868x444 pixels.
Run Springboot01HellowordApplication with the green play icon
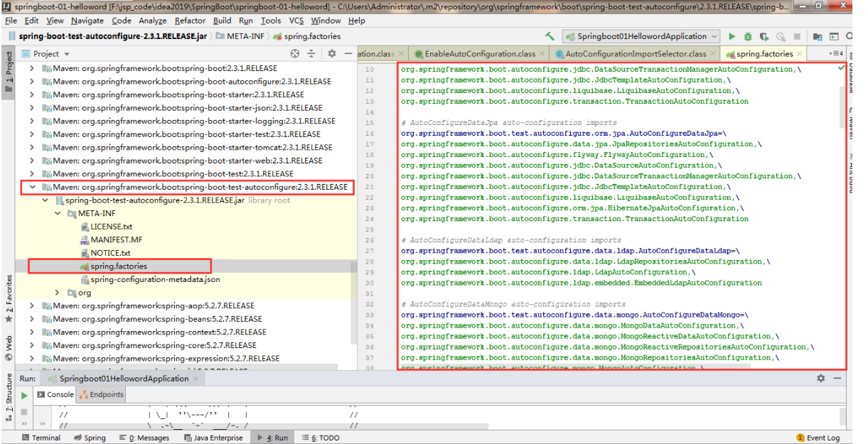732,36
